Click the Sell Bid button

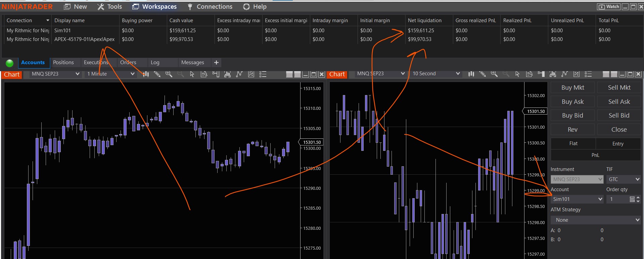coord(619,116)
